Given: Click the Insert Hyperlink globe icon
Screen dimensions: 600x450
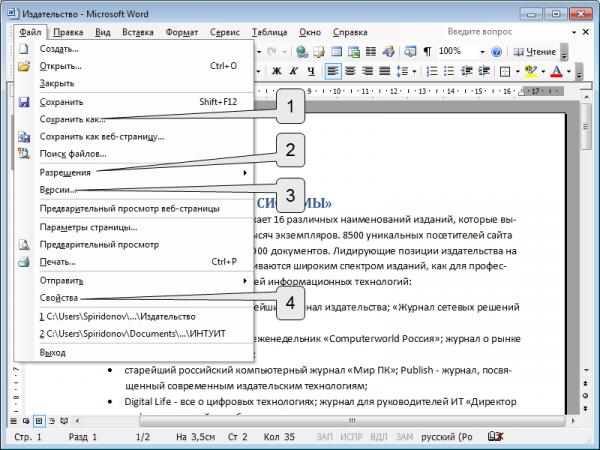Looking at the screenshot, I should (302, 52).
